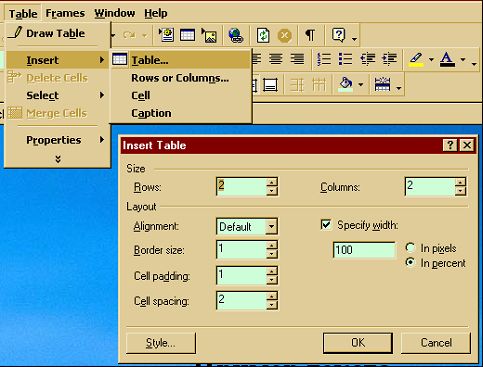Click the Web Component toolbar icon
This screenshot has height=367, width=483.
point(166,35)
